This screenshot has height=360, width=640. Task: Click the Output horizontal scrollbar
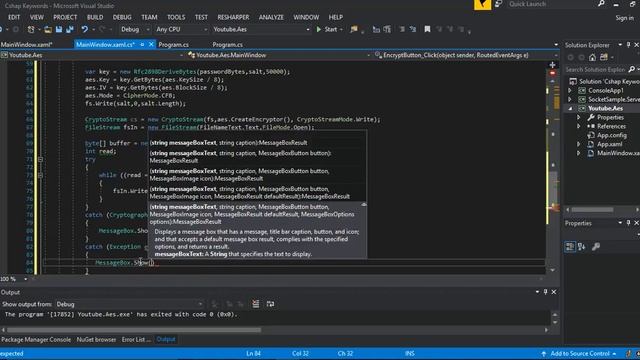(134, 330)
